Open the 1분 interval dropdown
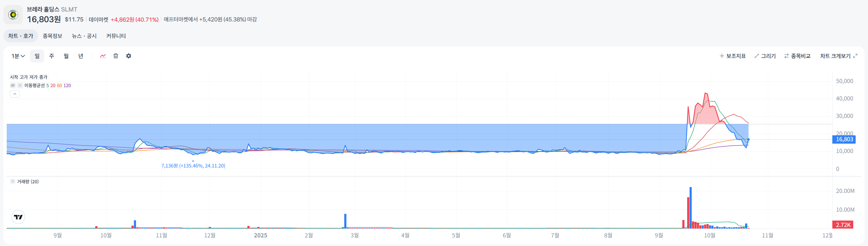The width and height of the screenshot is (868, 246). pos(18,56)
